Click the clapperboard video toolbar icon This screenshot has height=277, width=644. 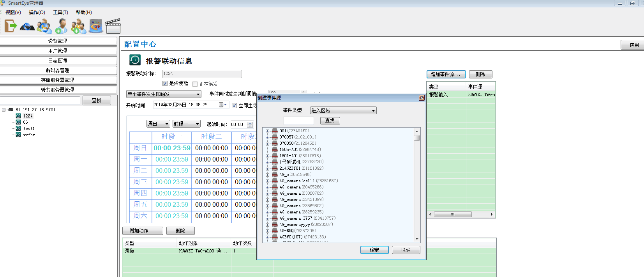[113, 26]
